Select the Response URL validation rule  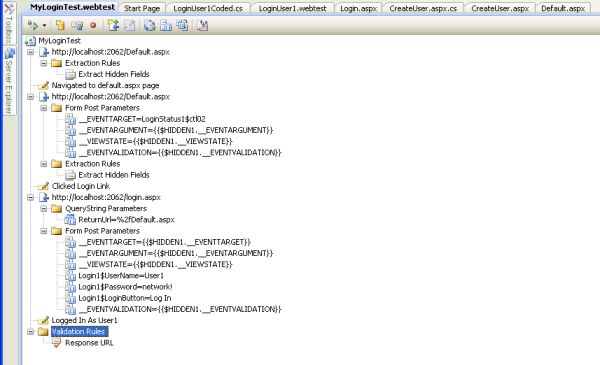(x=89, y=343)
